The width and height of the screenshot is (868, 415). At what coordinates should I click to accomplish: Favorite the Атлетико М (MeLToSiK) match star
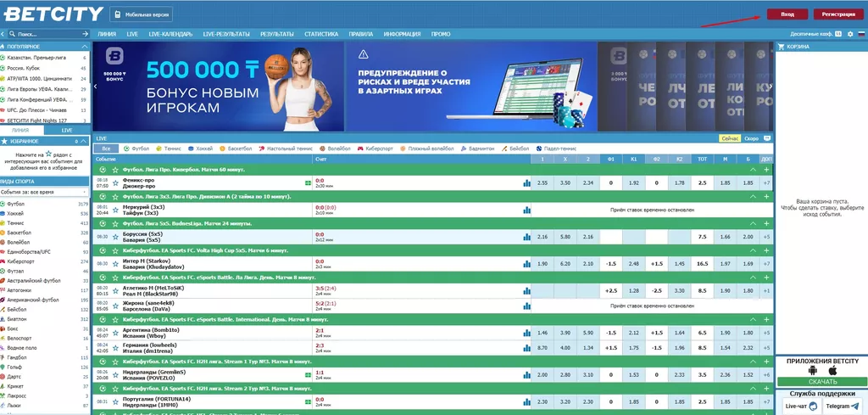[115, 291]
